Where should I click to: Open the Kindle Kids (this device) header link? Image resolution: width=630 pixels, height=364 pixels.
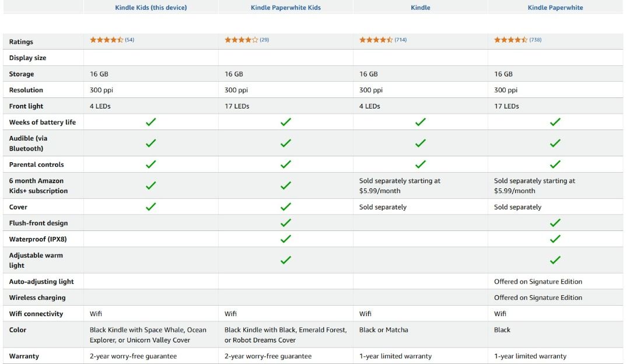point(150,8)
